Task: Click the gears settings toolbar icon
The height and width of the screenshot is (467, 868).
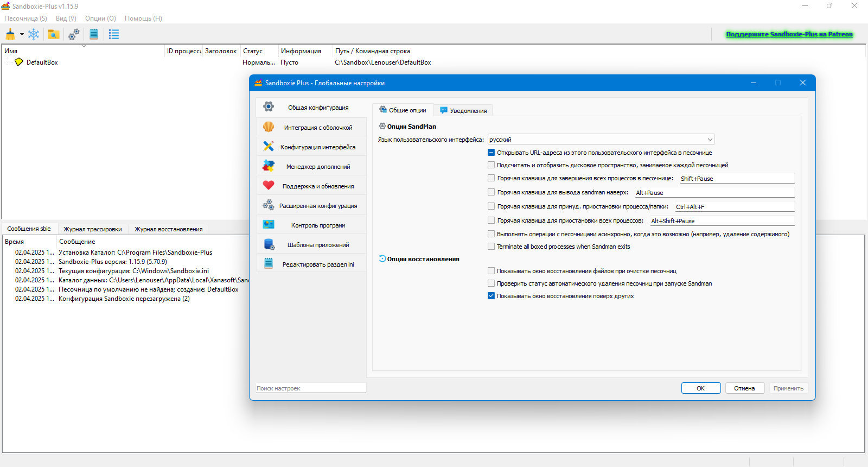Action: [x=74, y=34]
